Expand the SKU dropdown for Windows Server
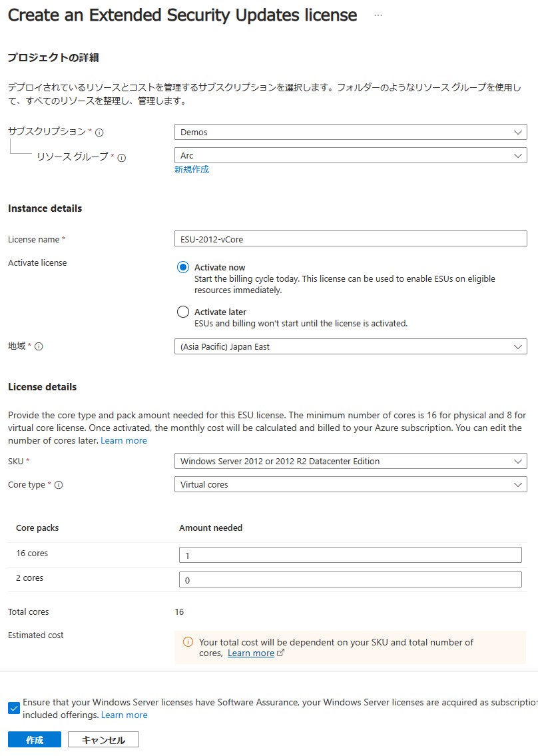 [x=350, y=461]
